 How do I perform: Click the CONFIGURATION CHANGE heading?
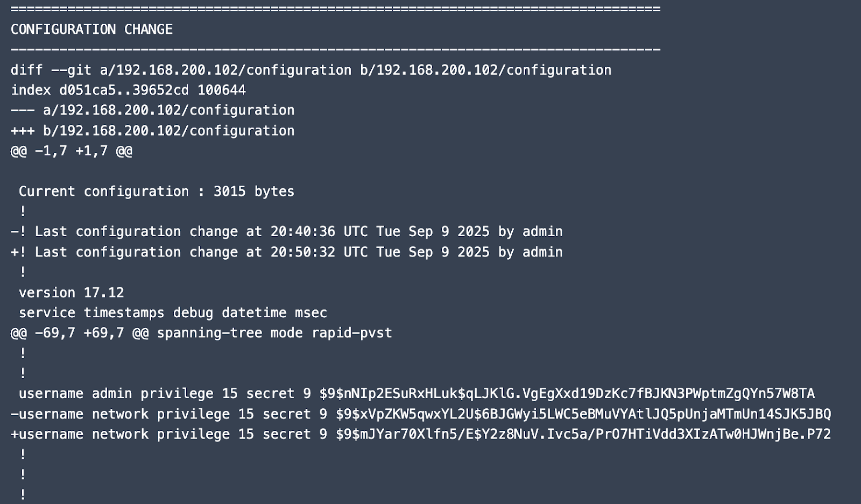pos(91,29)
